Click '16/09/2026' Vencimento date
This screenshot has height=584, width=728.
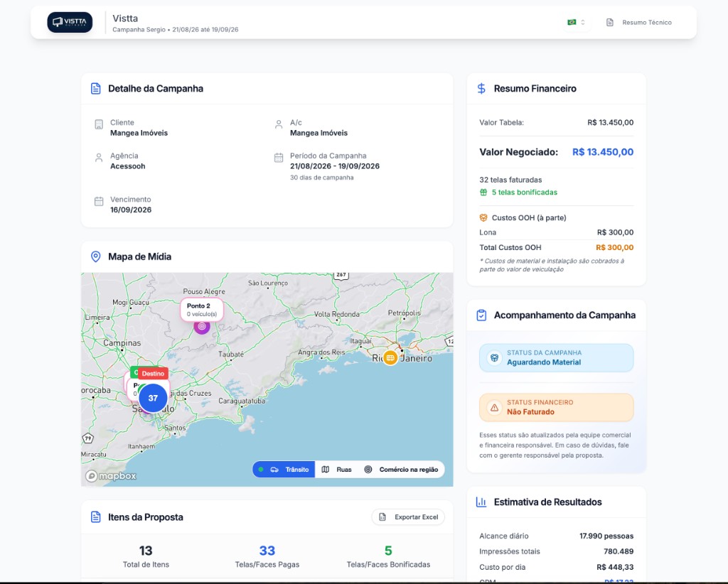tap(131, 210)
